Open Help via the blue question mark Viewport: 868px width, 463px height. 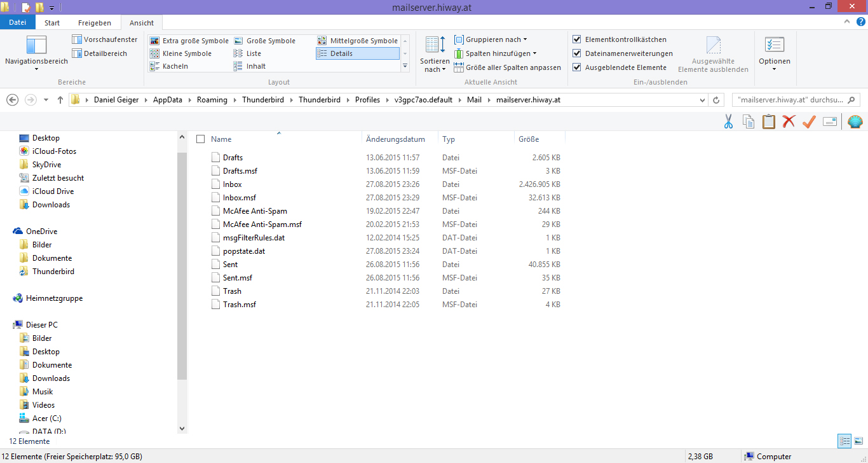tap(862, 22)
